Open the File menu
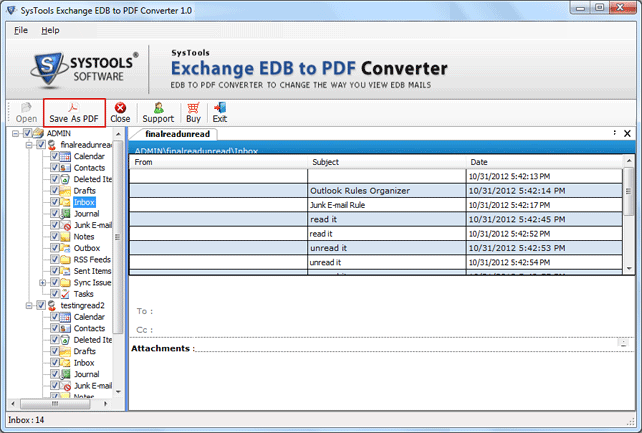Viewport: 642px width, 433px height. click(21, 30)
